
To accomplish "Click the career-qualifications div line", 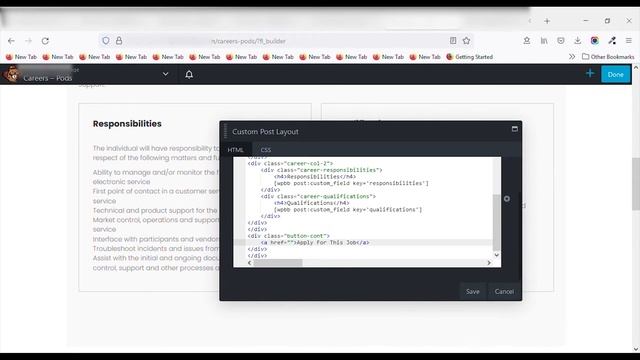I will pyautogui.click(x=318, y=196).
